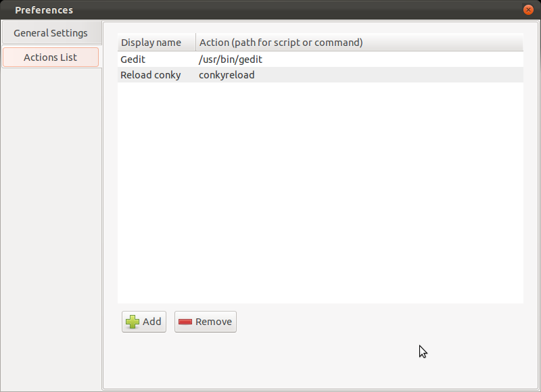Switch to the General Settings tab

click(51, 33)
